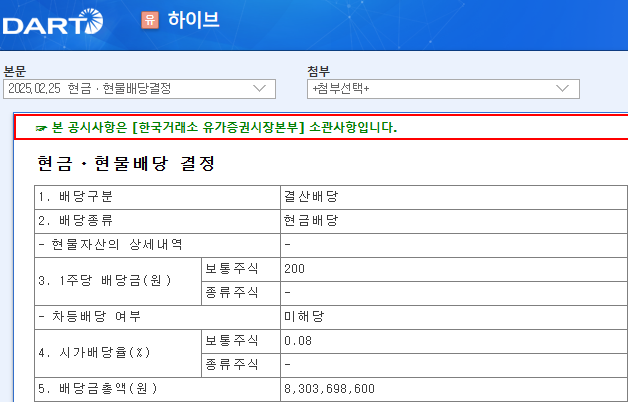This screenshot has width=628, height=402.
Task: Click the 현금ㆍ현물배당 결정 heading
Action: [x=125, y=162]
